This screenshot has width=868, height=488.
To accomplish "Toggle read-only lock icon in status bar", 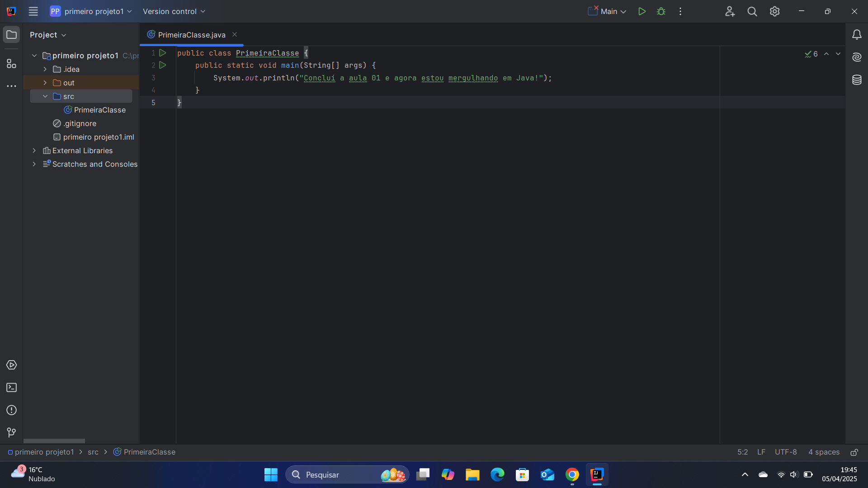I will (x=854, y=452).
